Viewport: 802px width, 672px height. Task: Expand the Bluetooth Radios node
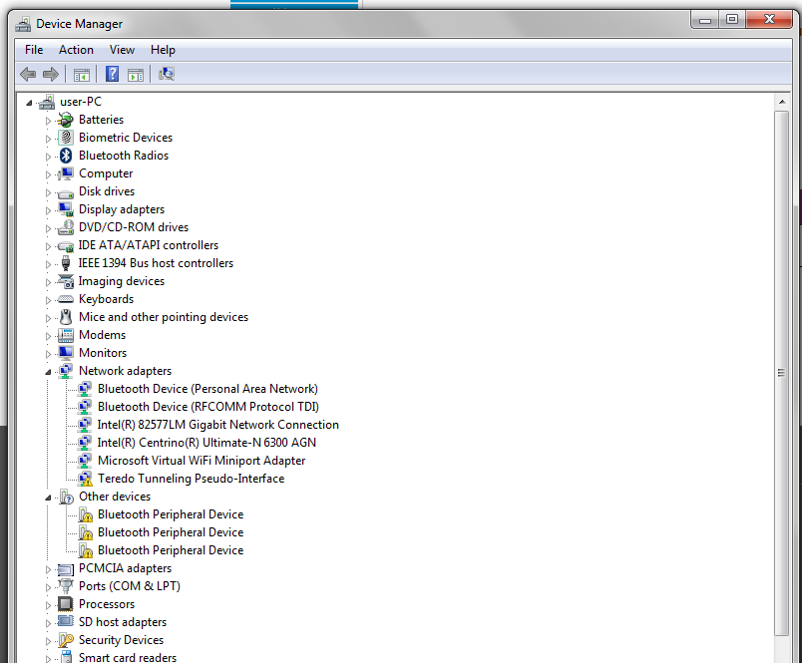point(48,157)
